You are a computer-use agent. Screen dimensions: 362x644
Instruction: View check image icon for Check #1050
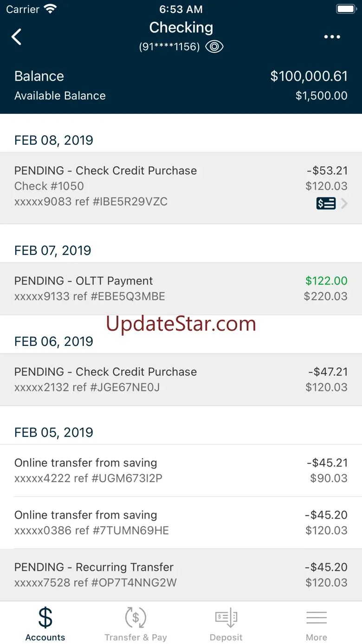click(326, 203)
